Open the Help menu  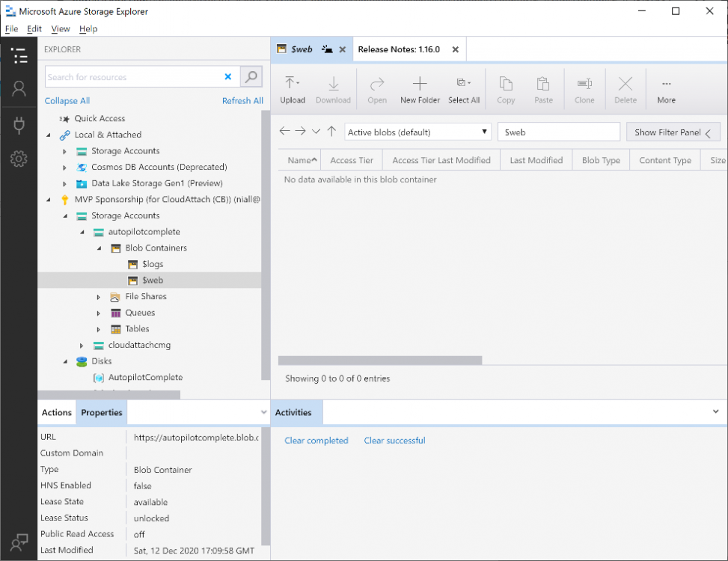tap(88, 28)
